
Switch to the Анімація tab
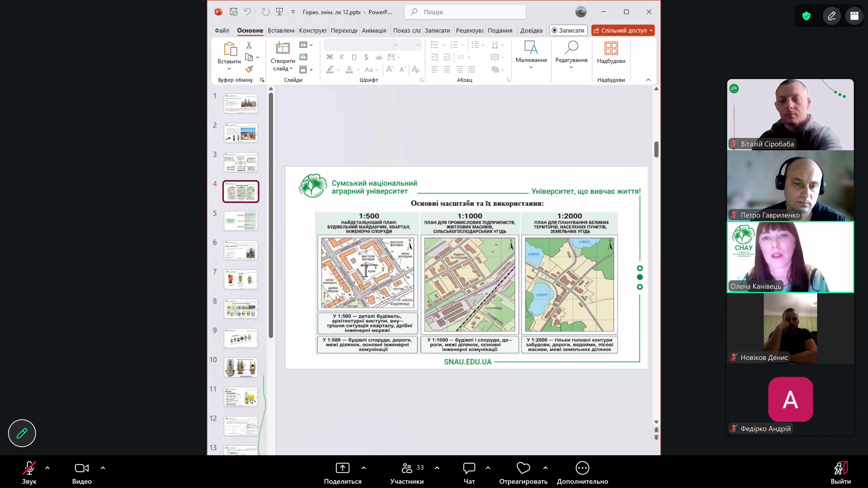tap(374, 30)
